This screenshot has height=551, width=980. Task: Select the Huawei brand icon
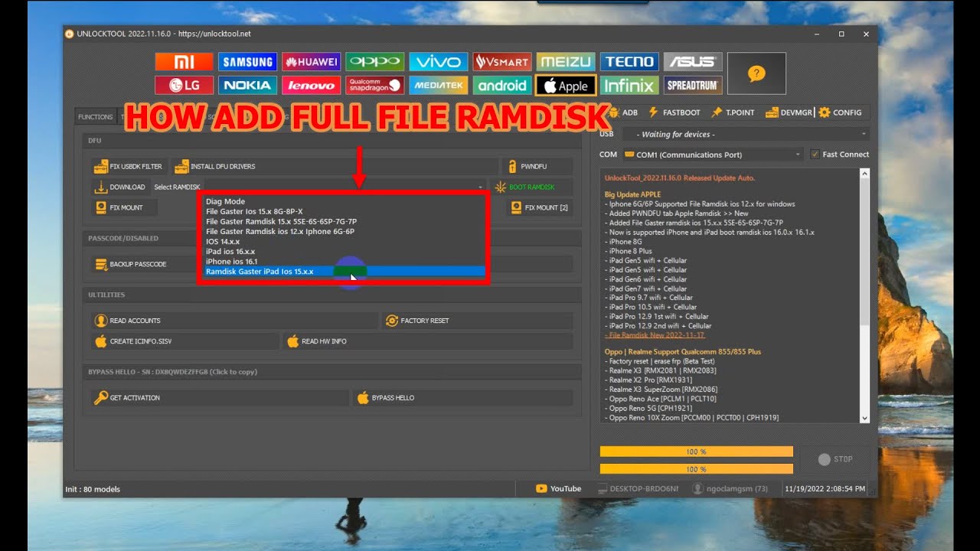[311, 62]
